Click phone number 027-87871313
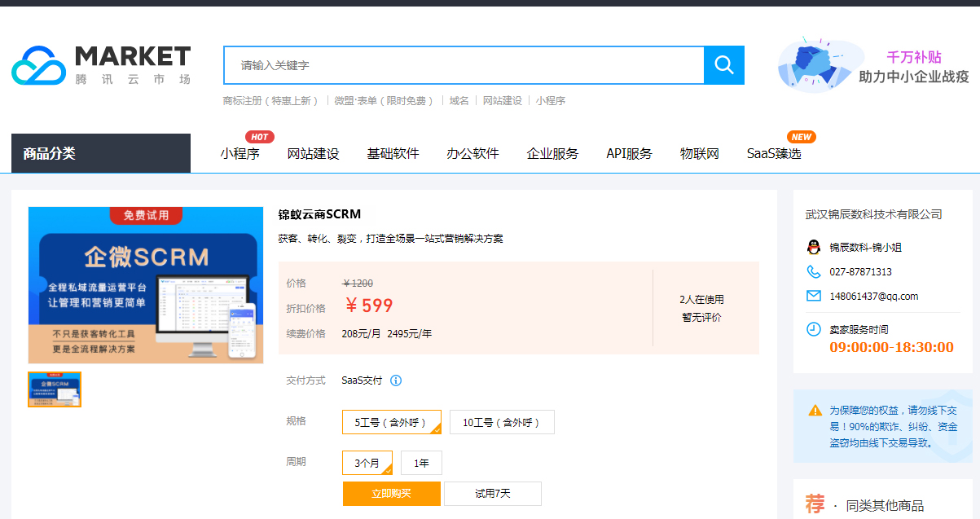This screenshot has height=519, width=980. tap(860, 271)
